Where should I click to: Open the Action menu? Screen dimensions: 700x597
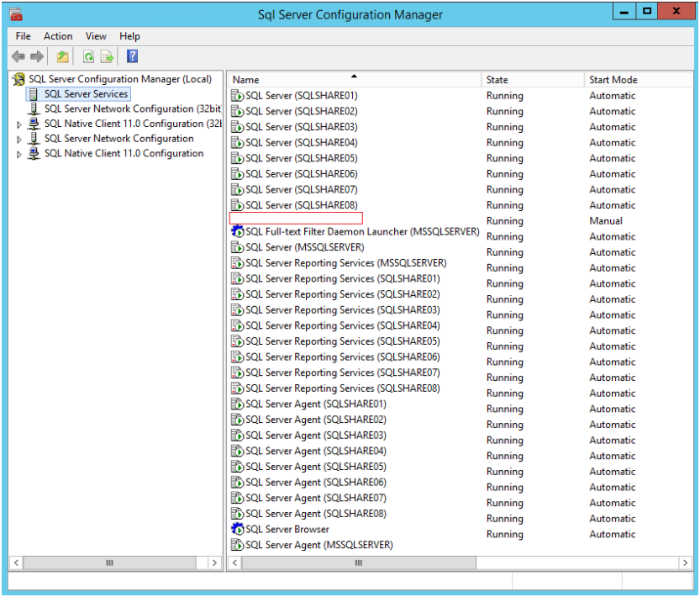coord(58,36)
